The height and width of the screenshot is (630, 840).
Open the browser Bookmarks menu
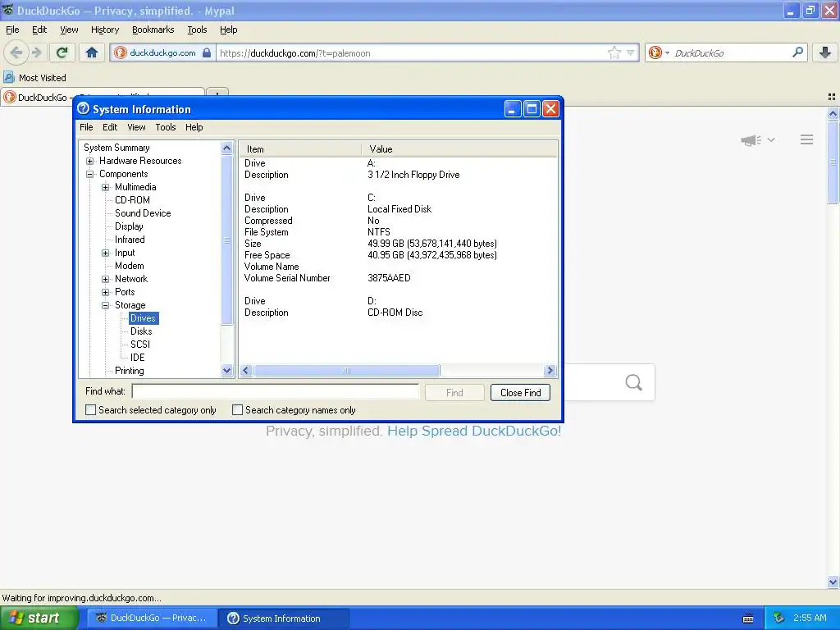(x=153, y=30)
